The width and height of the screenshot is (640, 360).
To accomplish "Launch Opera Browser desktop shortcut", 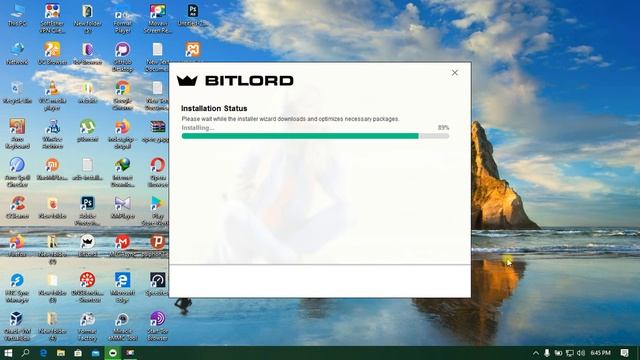I will (x=158, y=172).
